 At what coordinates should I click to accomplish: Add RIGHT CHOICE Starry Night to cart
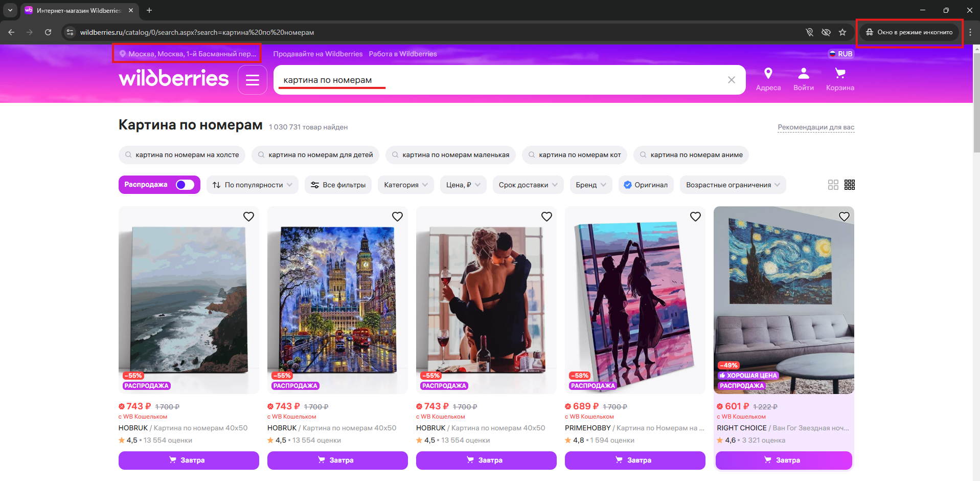click(x=784, y=460)
